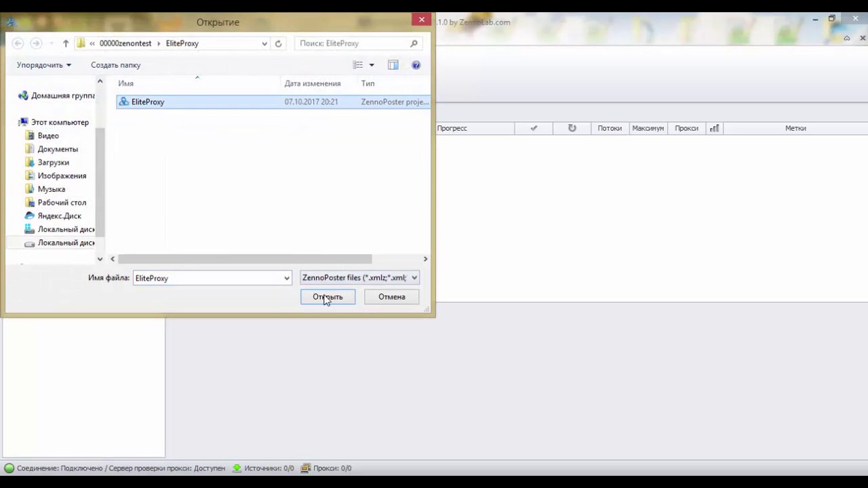Open Рабочий стол in navigation pane
Viewport: 868px width, 488px height.
point(56,203)
